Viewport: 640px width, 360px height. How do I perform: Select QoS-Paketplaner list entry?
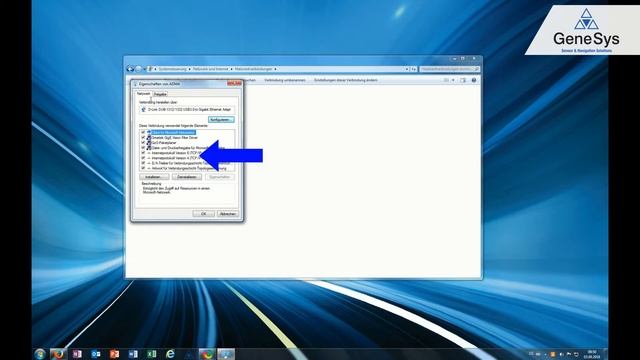tap(164, 142)
